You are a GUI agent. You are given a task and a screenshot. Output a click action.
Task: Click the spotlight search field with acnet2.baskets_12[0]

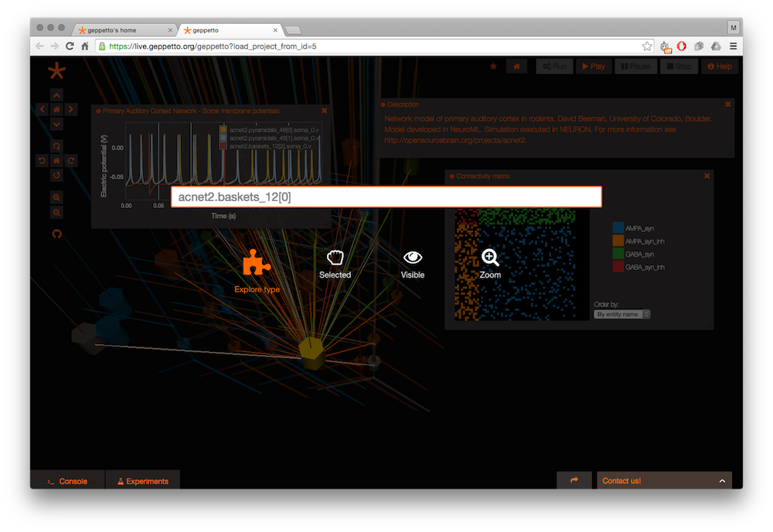pos(386,196)
